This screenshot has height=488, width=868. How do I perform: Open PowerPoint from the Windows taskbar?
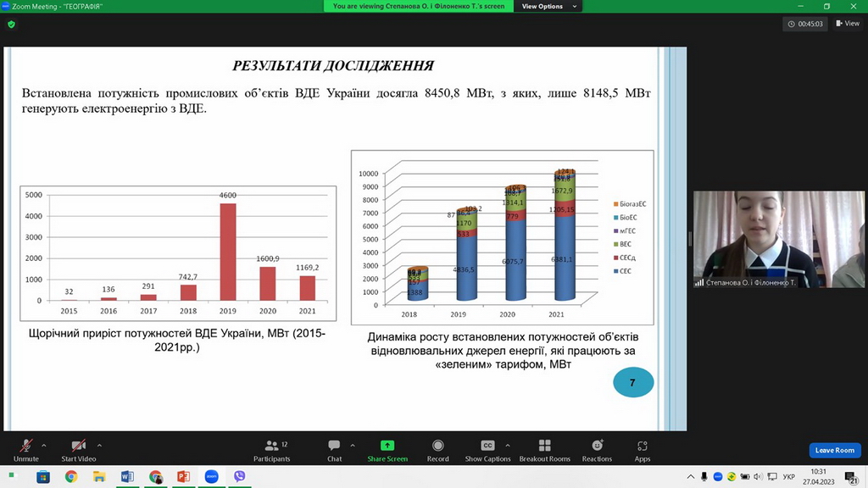(183, 477)
